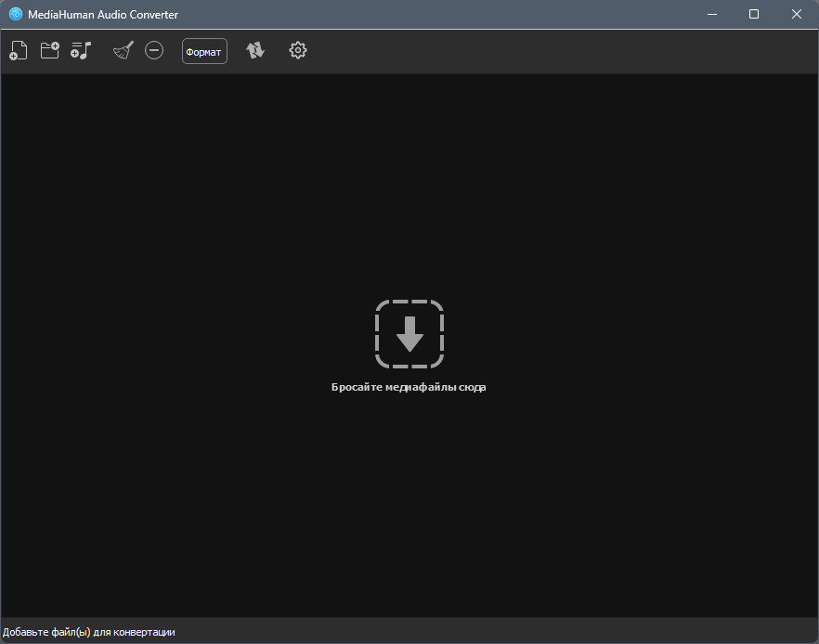This screenshot has width=819, height=644.
Task: Close the MediaHuman Audio Converter window
Action: click(796, 14)
